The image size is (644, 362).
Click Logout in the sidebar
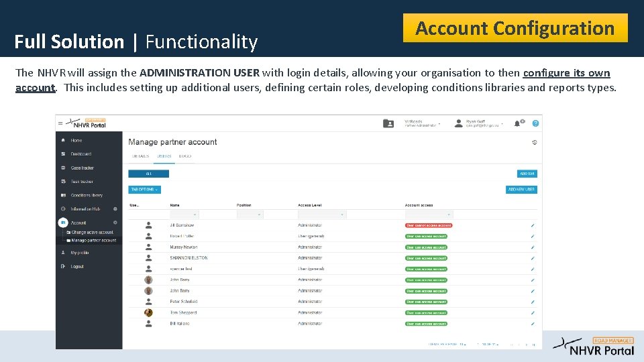(x=76, y=266)
